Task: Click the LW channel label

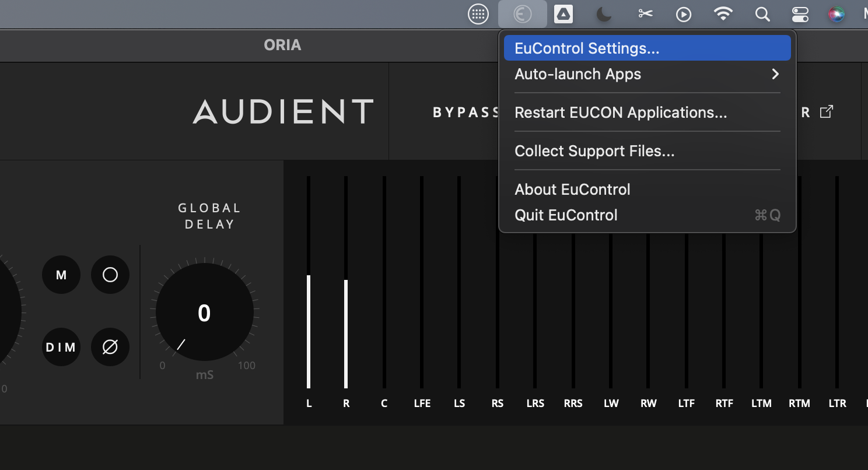Action: [x=611, y=404]
